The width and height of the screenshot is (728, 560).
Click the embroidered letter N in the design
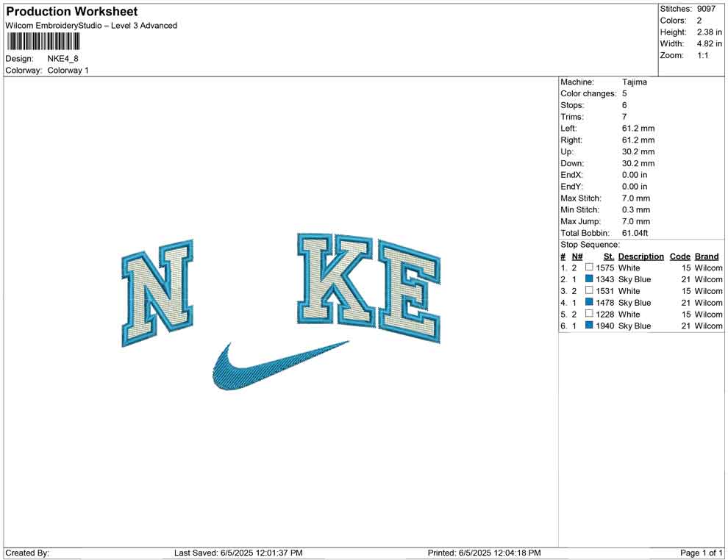coord(157,292)
